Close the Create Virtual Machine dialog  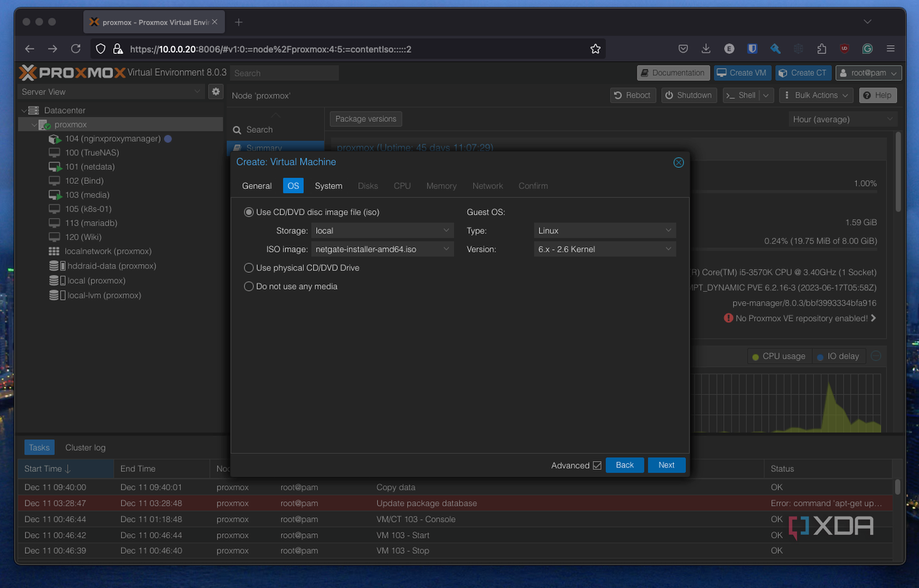click(x=679, y=162)
